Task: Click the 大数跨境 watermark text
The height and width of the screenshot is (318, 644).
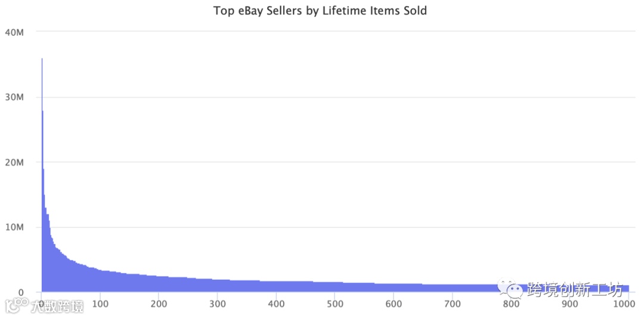Action: (57, 307)
